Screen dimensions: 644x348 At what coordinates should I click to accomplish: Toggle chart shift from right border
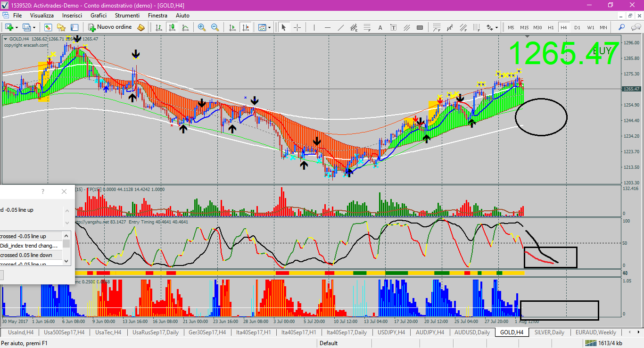click(245, 27)
